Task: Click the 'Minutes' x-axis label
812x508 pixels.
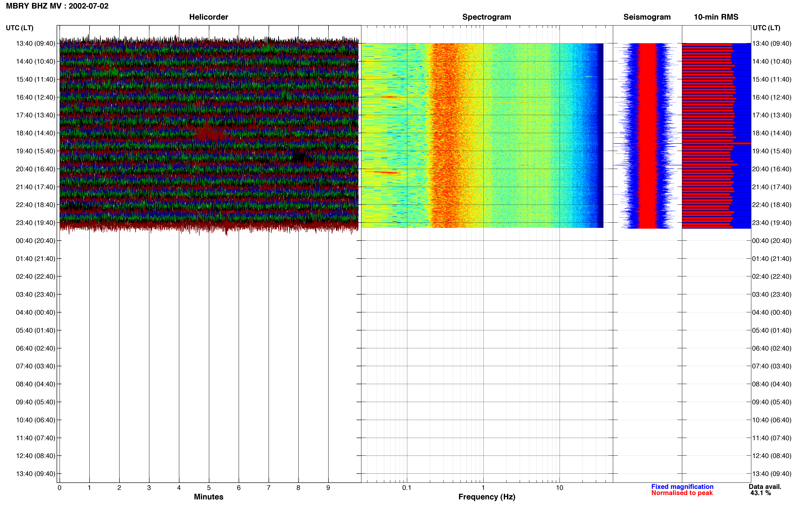Action: tap(209, 497)
